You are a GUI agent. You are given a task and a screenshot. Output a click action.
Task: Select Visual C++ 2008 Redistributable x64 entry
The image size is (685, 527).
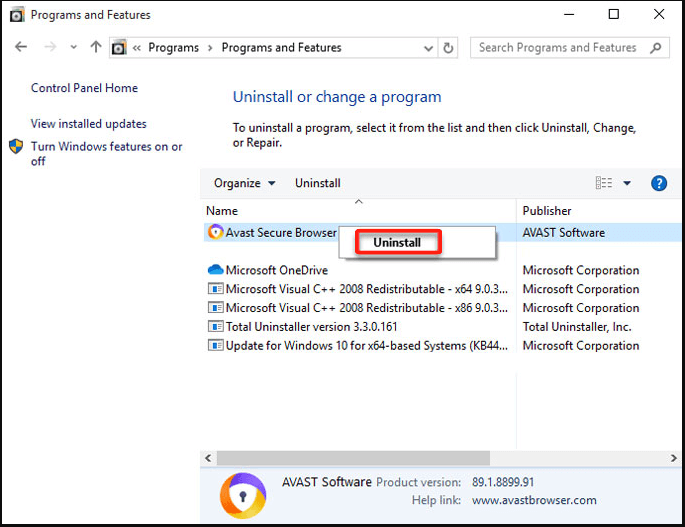point(367,289)
